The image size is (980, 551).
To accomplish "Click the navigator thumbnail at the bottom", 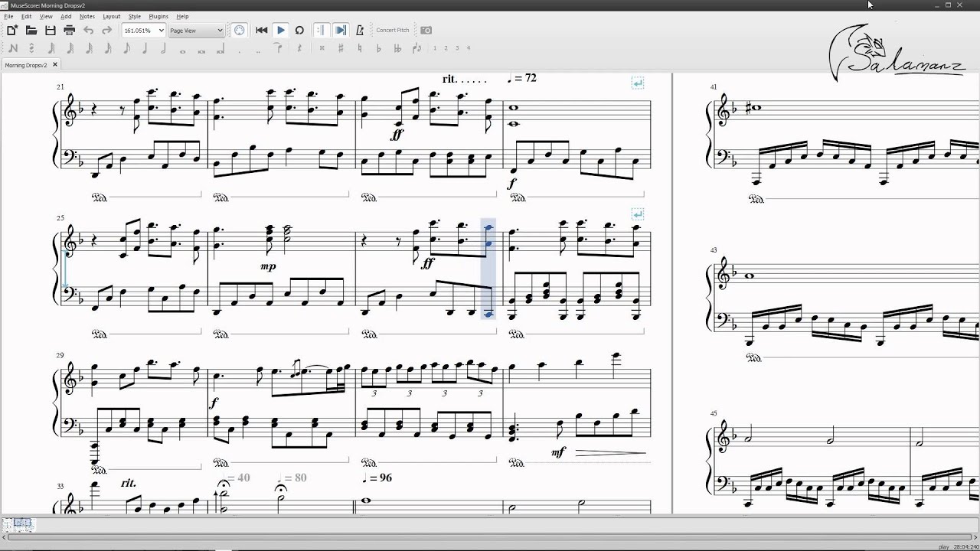I will 18,524.
